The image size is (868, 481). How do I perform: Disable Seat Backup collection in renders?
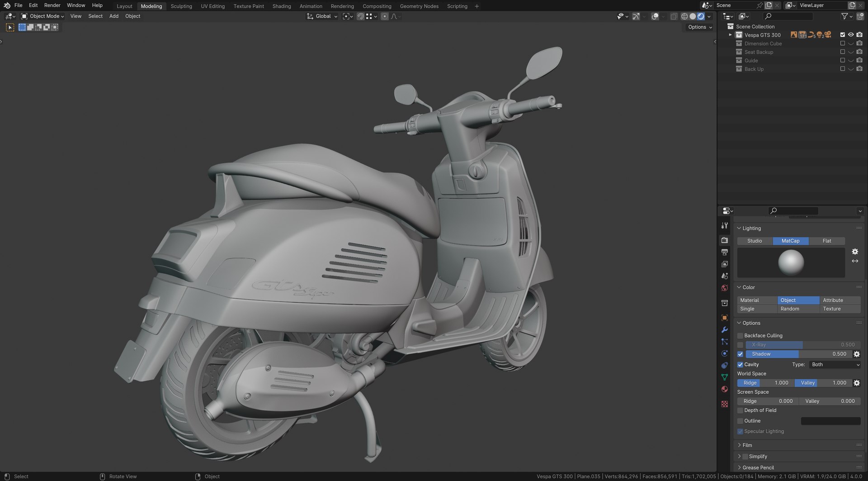[859, 52]
